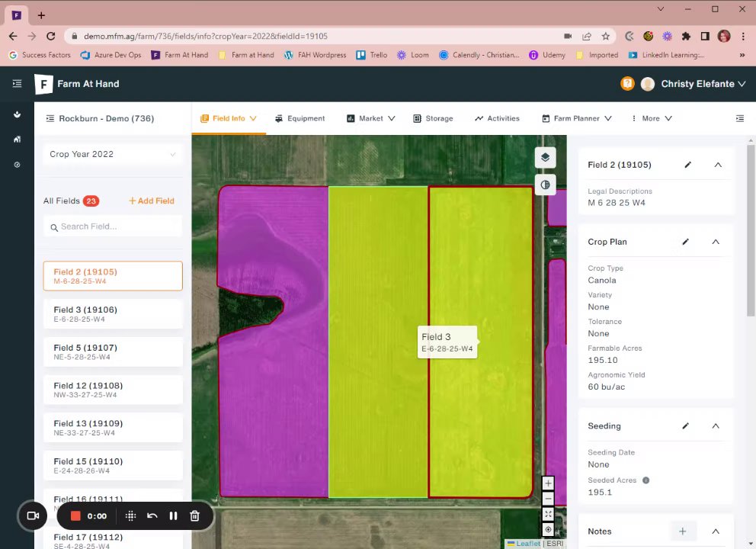This screenshot has width=756, height=549.
Task: Select Field 17 (19112) in list
Action: click(113, 541)
